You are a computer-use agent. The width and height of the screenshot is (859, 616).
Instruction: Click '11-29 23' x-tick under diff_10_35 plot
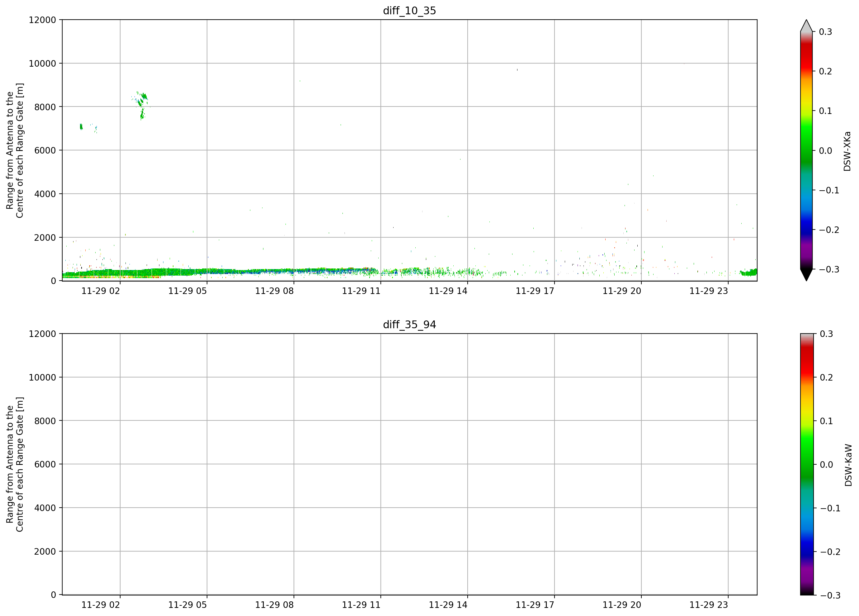tap(709, 291)
